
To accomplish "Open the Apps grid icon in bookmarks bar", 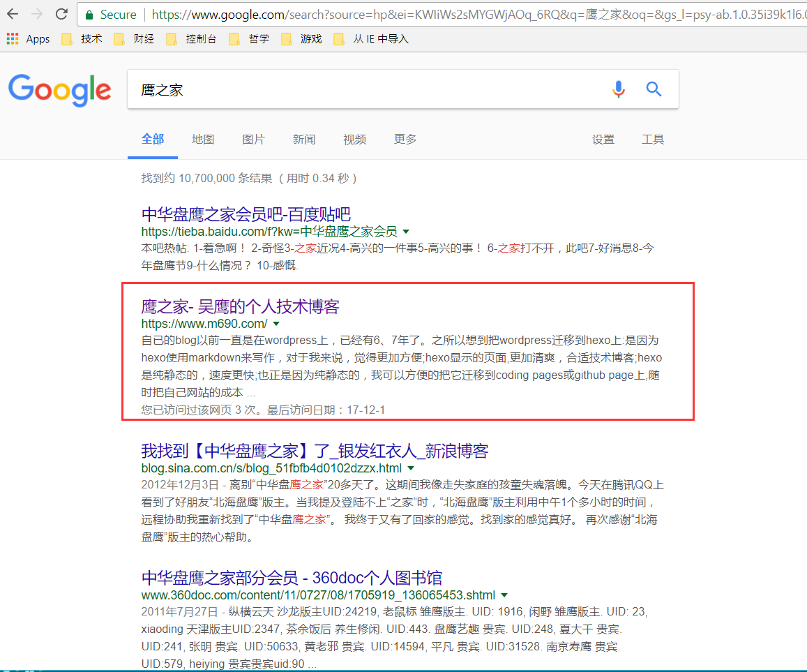I will [x=13, y=38].
